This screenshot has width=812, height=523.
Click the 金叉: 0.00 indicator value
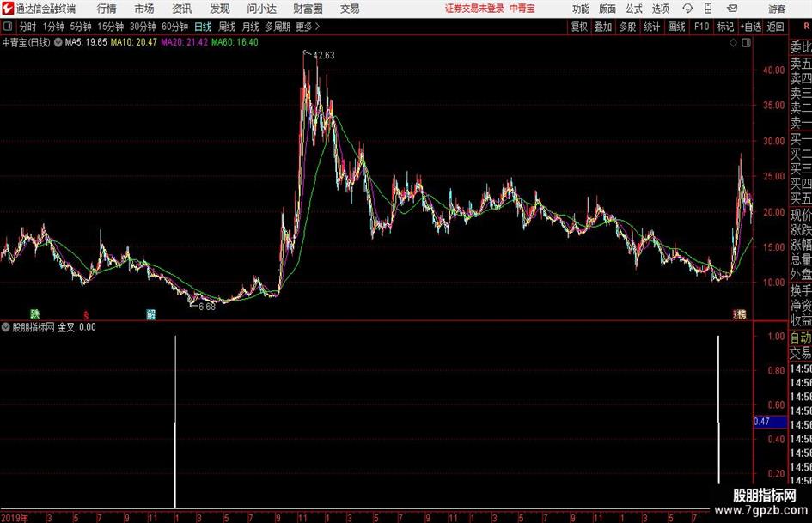(76, 327)
